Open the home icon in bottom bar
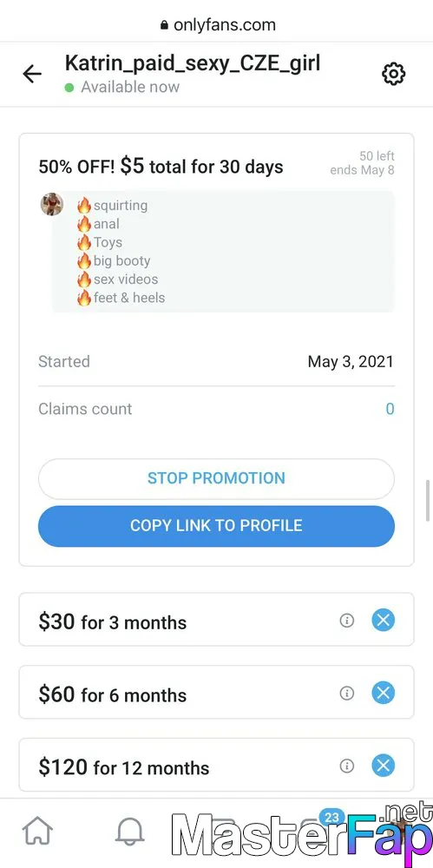Viewport: 433px width, 868px height. point(37,832)
